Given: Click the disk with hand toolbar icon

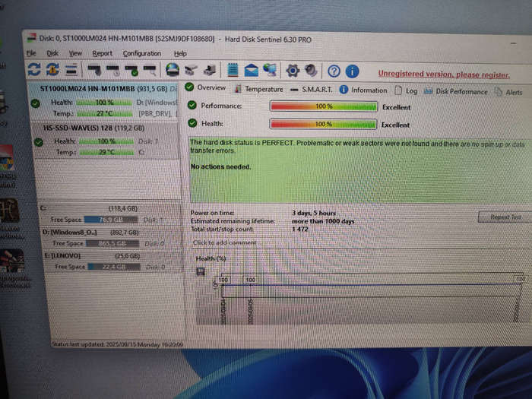Looking at the screenshot, I should [x=95, y=70].
